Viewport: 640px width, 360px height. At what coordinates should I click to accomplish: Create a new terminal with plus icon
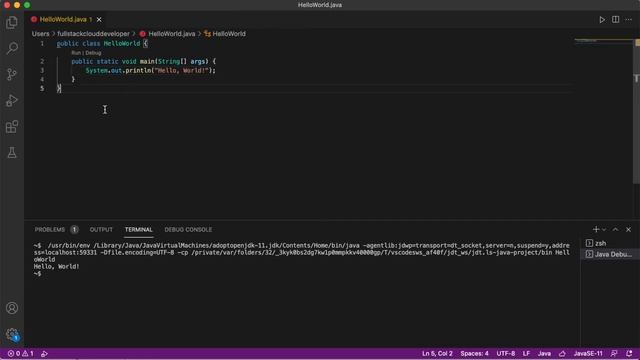[596, 229]
